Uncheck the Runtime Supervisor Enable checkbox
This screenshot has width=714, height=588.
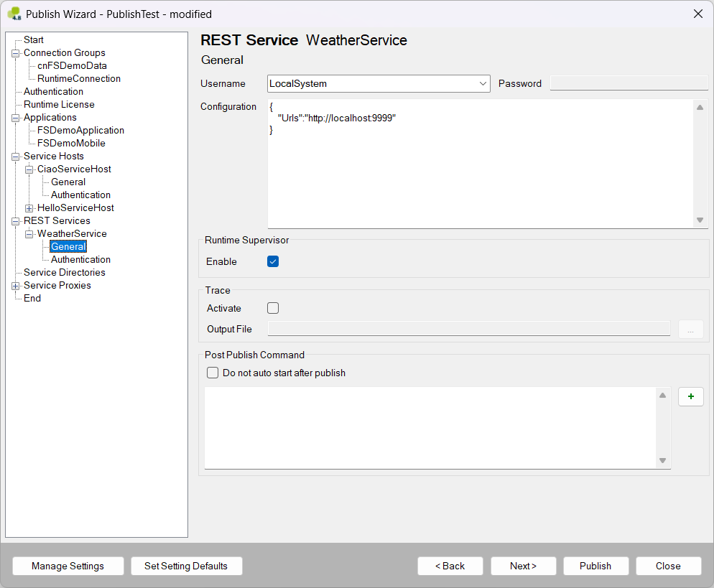[273, 261]
